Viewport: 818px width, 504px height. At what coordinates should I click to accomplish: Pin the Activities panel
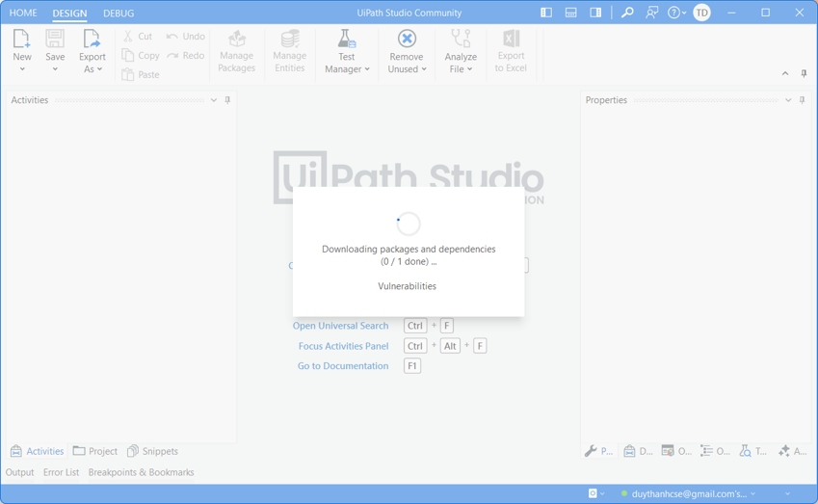[x=227, y=99]
